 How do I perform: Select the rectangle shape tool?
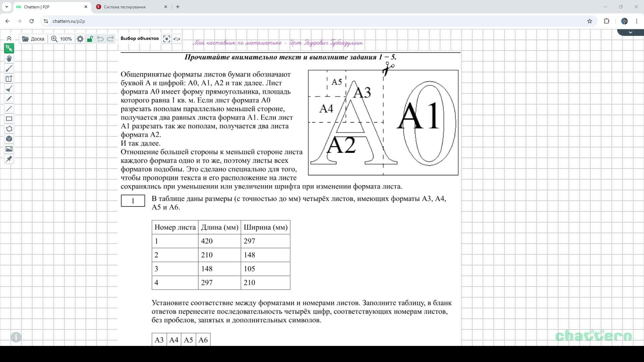[9, 119]
